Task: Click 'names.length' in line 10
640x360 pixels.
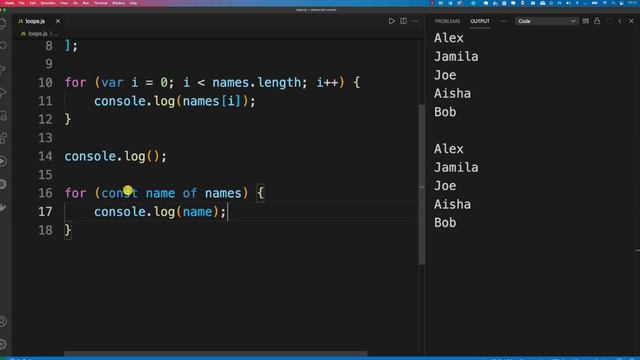Action: (x=256, y=82)
